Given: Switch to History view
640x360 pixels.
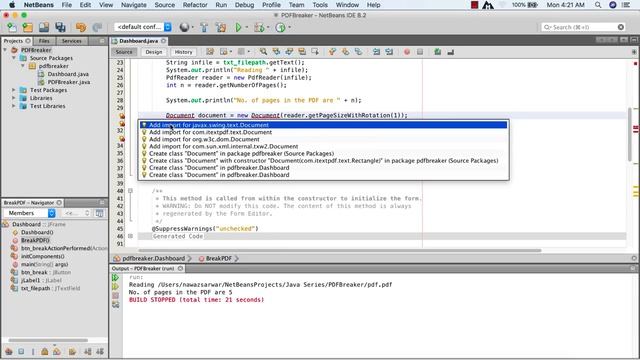Looking at the screenshot, I should [x=183, y=52].
